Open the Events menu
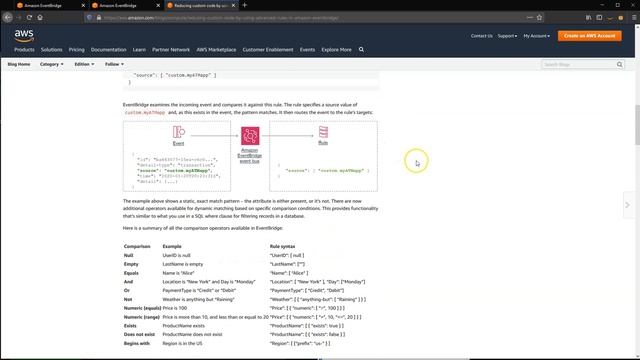 [307, 49]
